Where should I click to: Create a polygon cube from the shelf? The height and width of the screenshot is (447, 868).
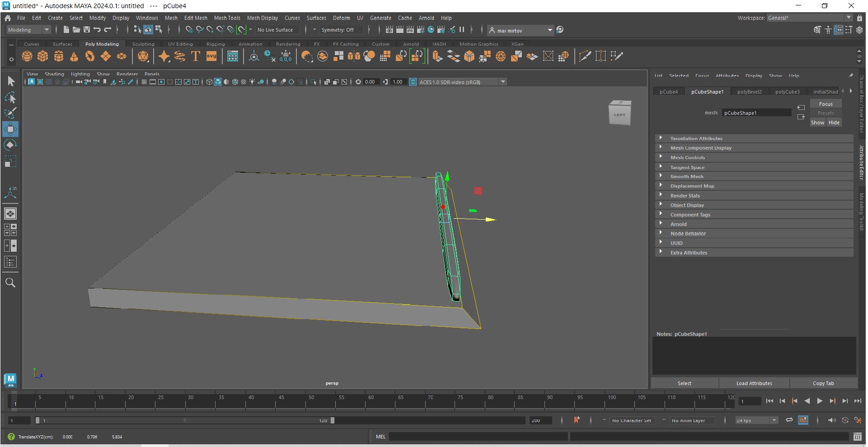click(x=43, y=56)
